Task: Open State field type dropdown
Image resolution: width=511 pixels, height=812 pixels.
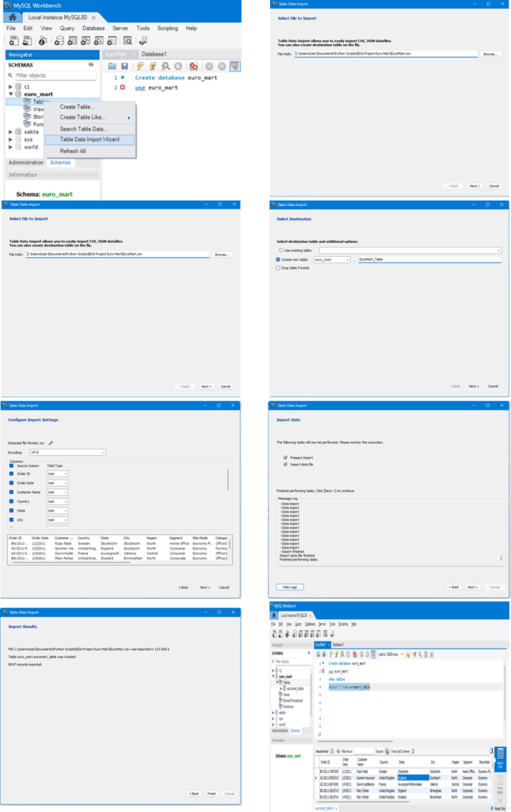Action: pyautogui.click(x=57, y=511)
